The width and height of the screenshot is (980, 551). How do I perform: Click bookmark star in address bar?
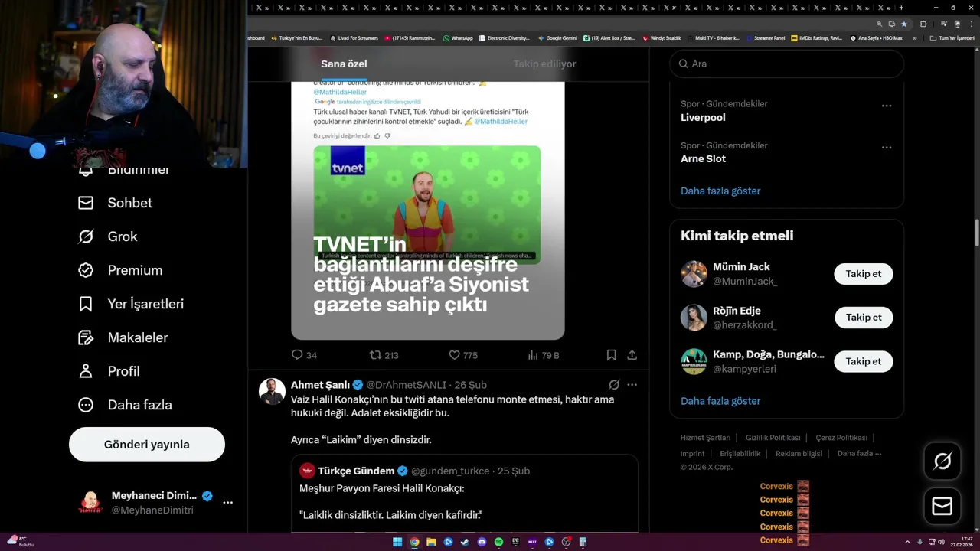click(903, 24)
